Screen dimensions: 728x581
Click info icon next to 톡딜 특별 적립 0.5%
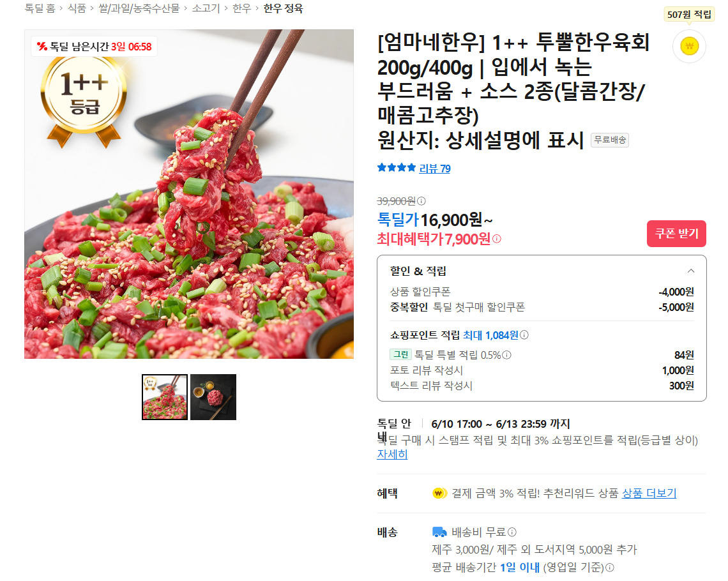coord(507,355)
